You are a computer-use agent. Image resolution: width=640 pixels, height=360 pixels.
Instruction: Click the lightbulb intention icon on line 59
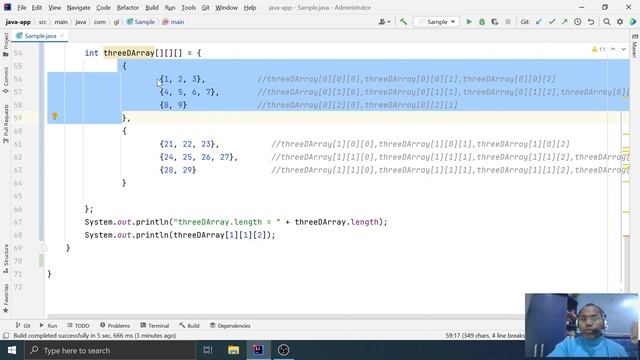pyautogui.click(x=55, y=116)
